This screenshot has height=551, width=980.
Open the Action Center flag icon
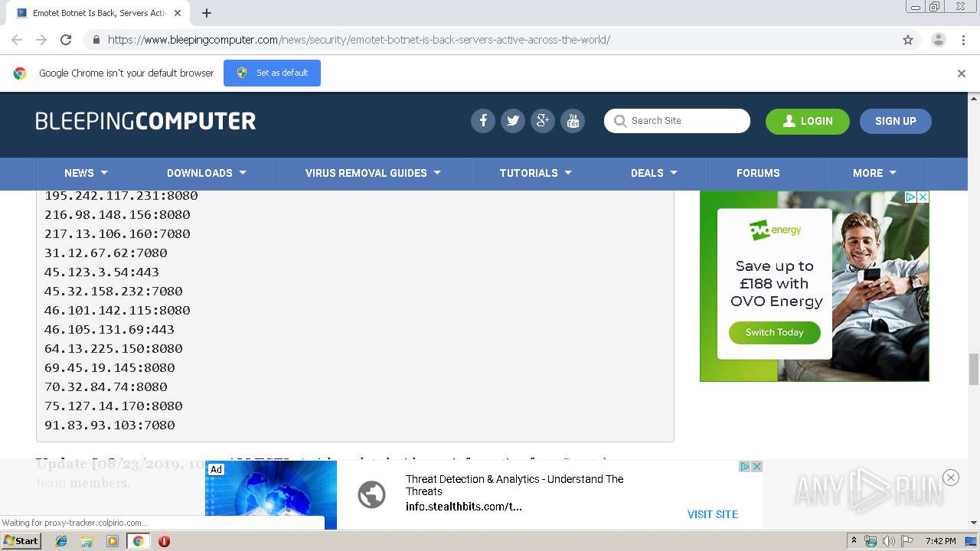(x=907, y=541)
